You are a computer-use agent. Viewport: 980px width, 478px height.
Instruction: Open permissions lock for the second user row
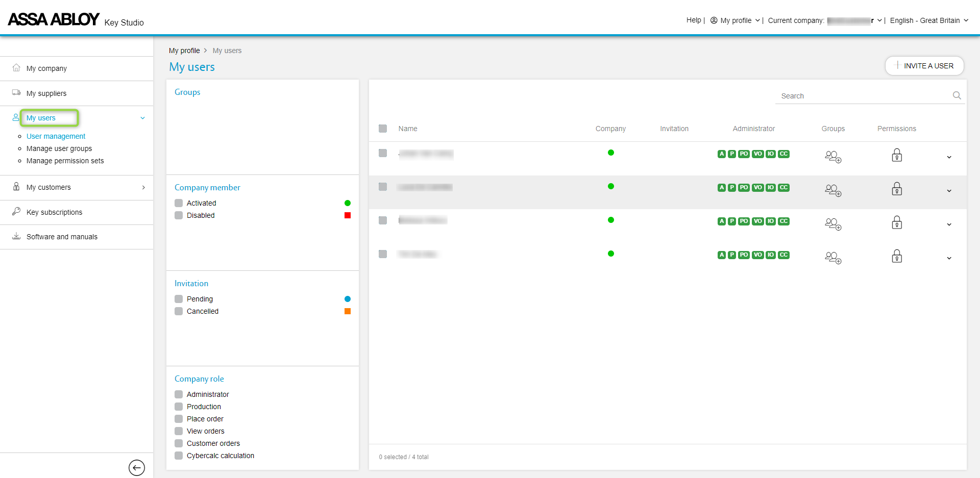coord(897,189)
